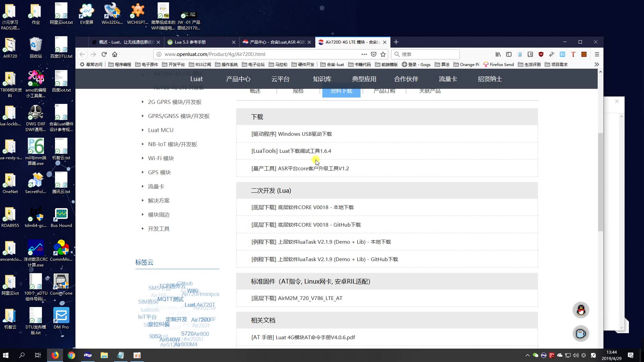Expand the 开发工具 sidebar section

point(158,229)
